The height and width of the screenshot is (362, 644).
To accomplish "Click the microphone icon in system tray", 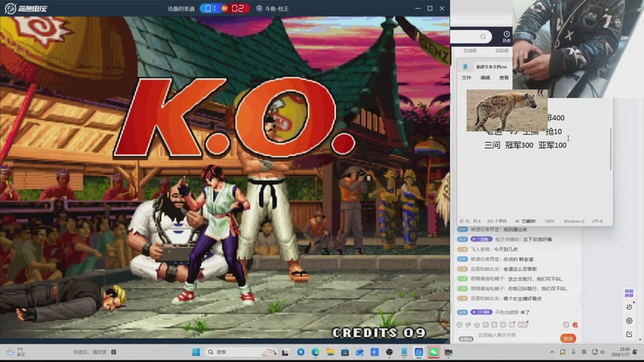I will click(573, 352).
